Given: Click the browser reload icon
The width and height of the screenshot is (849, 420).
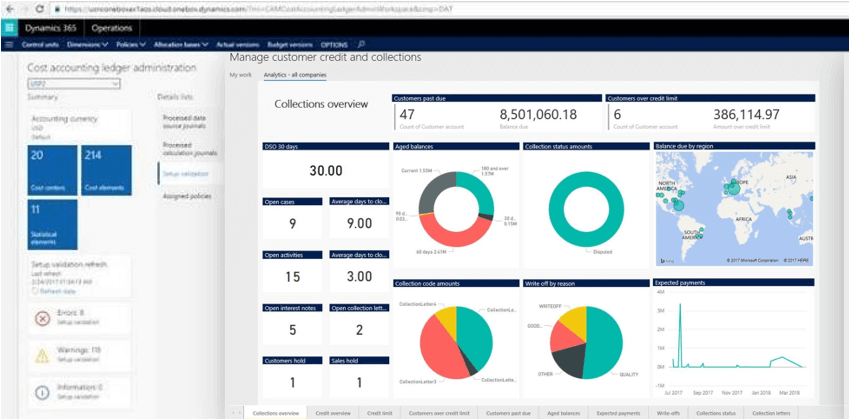Looking at the screenshot, I should [x=40, y=9].
